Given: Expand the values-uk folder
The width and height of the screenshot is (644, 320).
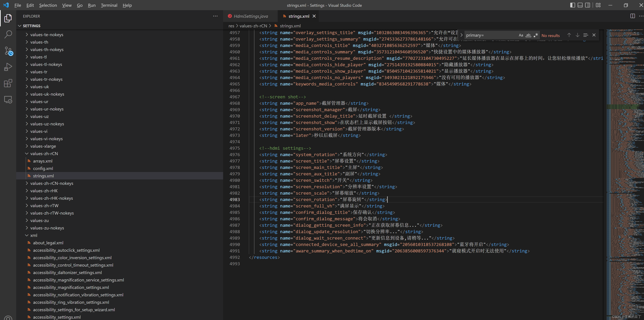Looking at the screenshot, I should pos(120,87).
